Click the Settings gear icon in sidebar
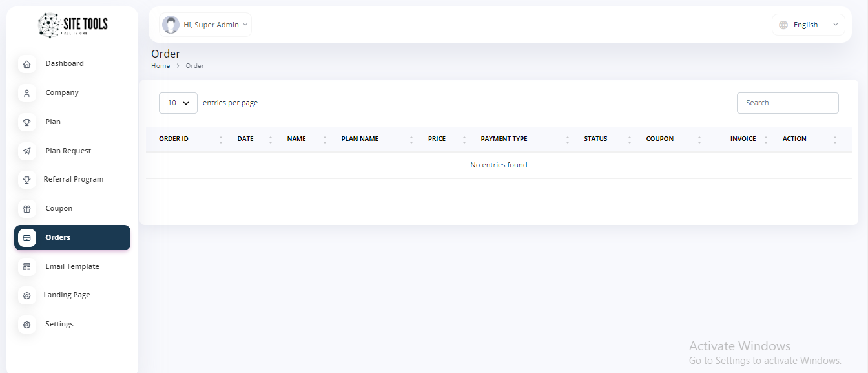The height and width of the screenshot is (373, 868). pos(26,325)
